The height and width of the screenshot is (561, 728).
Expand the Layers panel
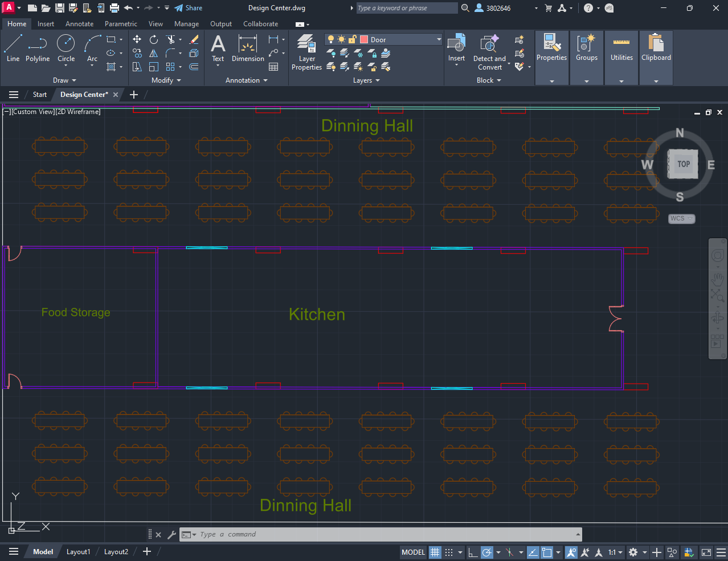pyautogui.click(x=366, y=80)
